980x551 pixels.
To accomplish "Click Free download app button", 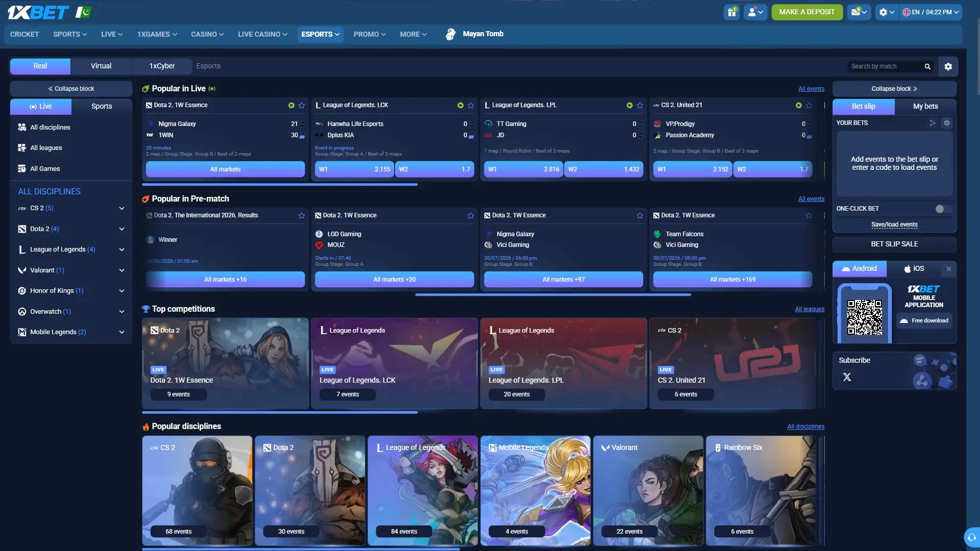I will coord(924,321).
